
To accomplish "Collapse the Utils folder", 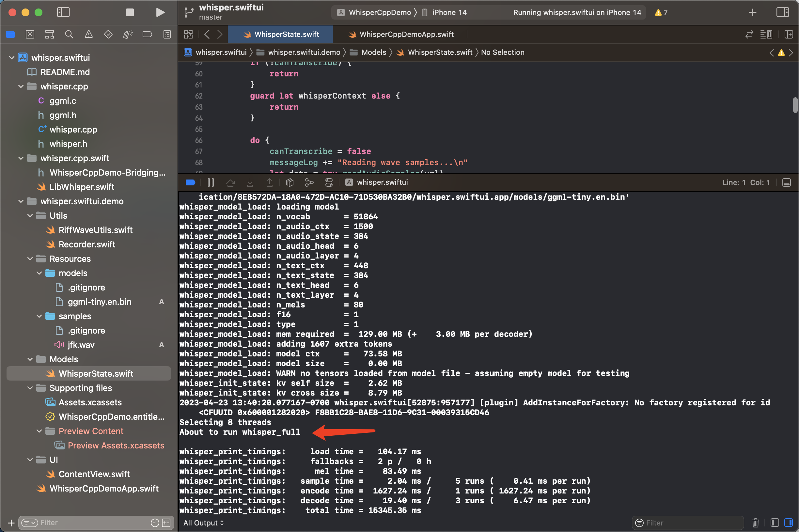I will tap(30, 216).
